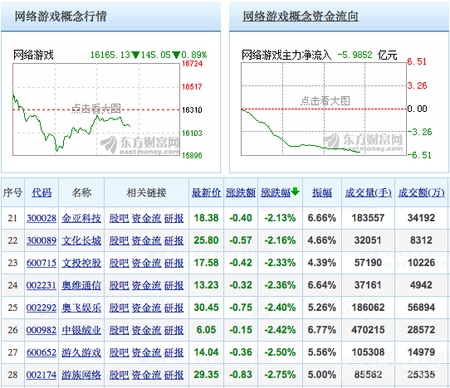Open 股吧 link for 文投控股

click(119, 263)
